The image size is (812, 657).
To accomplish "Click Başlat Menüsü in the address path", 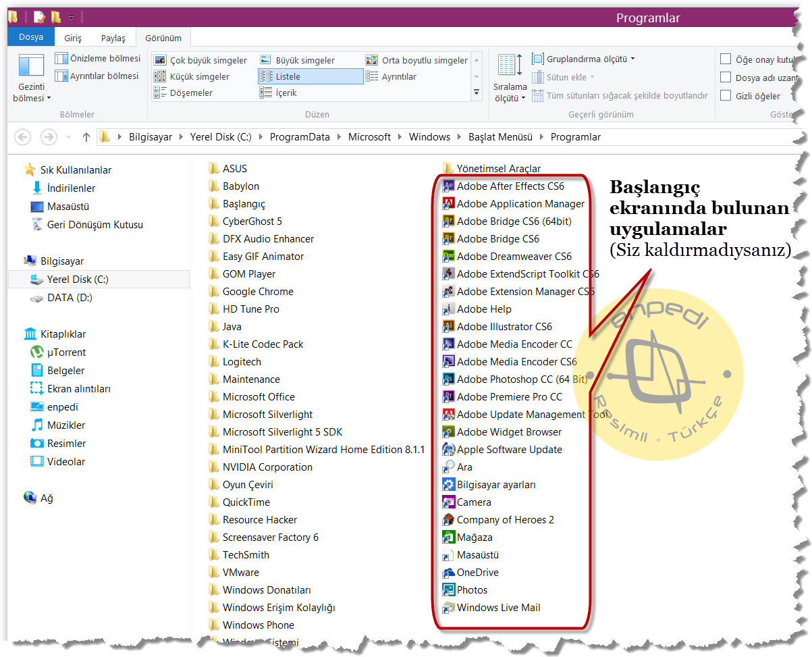I will 501,137.
